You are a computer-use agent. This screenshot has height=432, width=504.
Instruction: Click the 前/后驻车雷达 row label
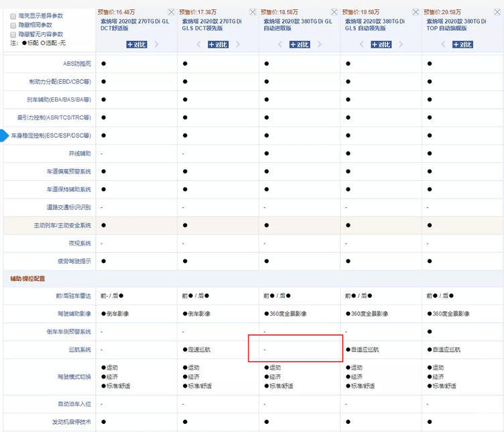(x=74, y=296)
